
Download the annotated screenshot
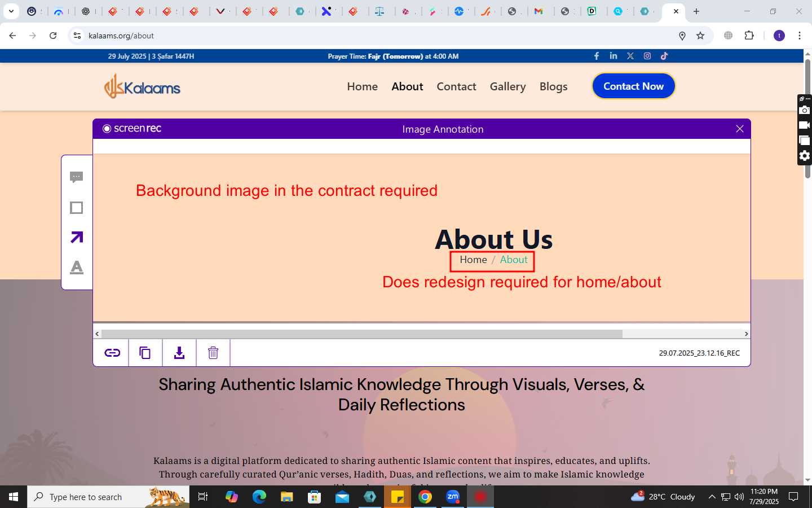coord(179,353)
